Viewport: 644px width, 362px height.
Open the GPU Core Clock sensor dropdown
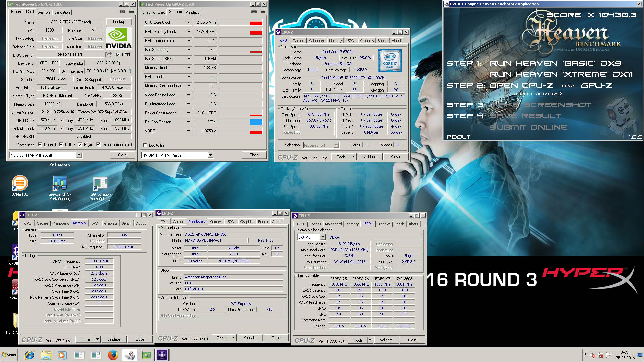click(x=189, y=22)
